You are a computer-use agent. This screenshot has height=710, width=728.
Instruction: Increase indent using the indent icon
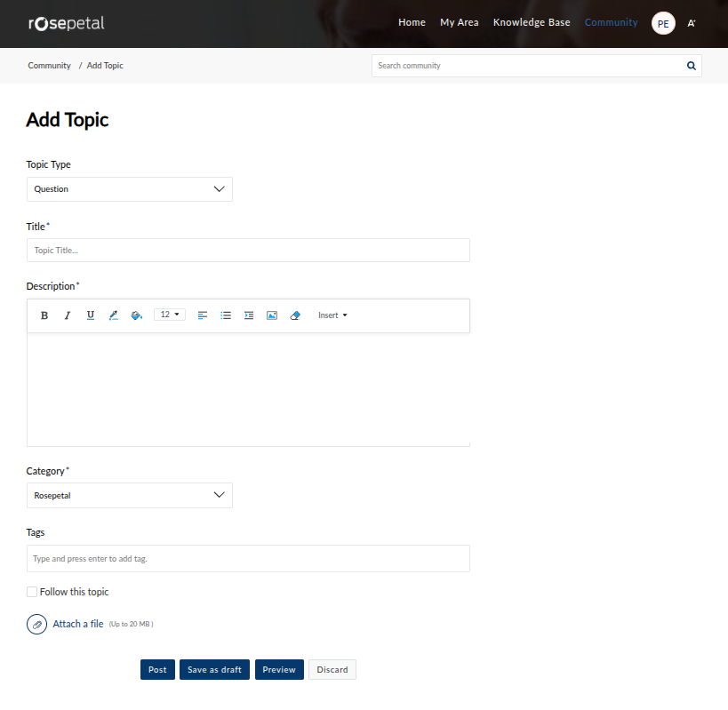coord(249,315)
